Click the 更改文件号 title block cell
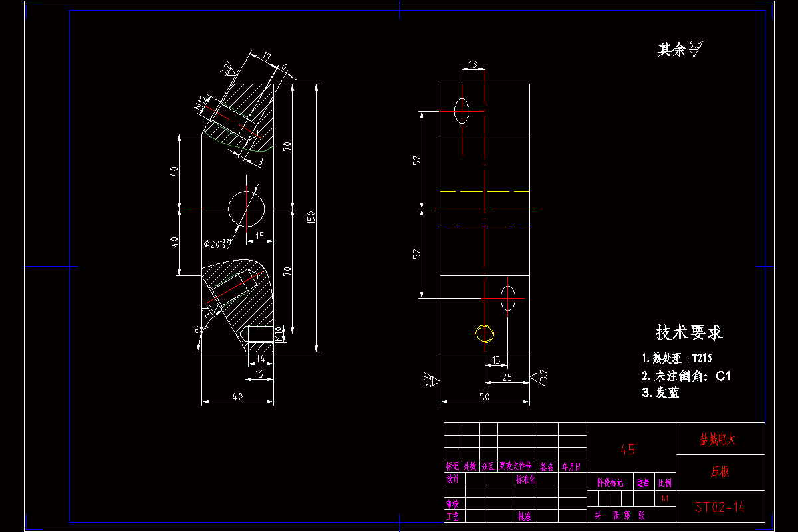 [517, 467]
